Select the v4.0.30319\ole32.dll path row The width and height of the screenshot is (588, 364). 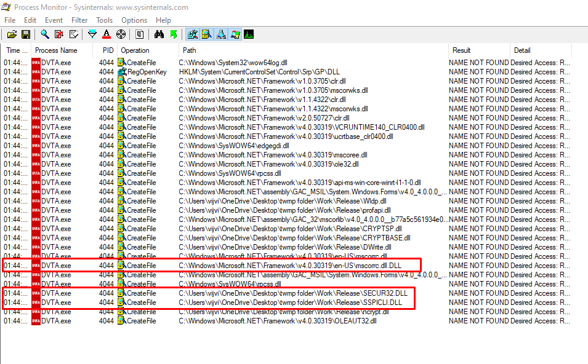coord(268,164)
